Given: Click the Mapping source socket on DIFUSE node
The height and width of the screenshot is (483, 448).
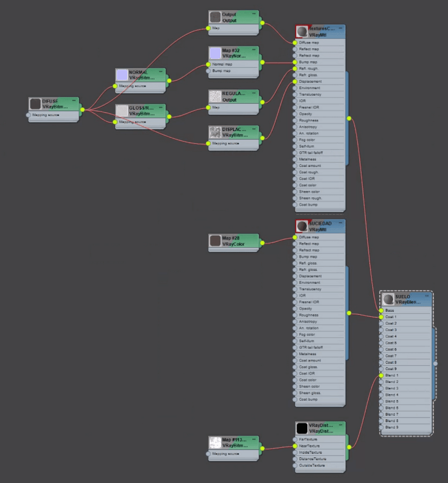Looking at the screenshot, I should pyautogui.click(x=28, y=115).
